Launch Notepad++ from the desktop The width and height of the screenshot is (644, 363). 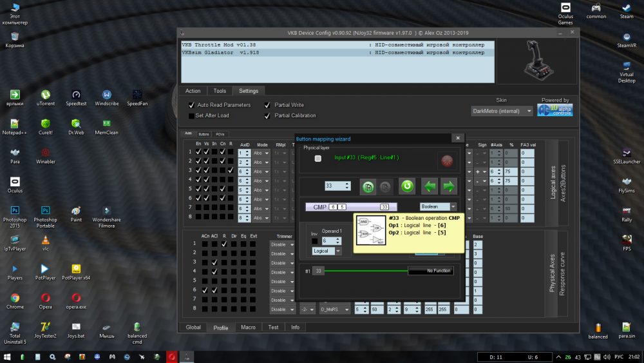pyautogui.click(x=14, y=123)
